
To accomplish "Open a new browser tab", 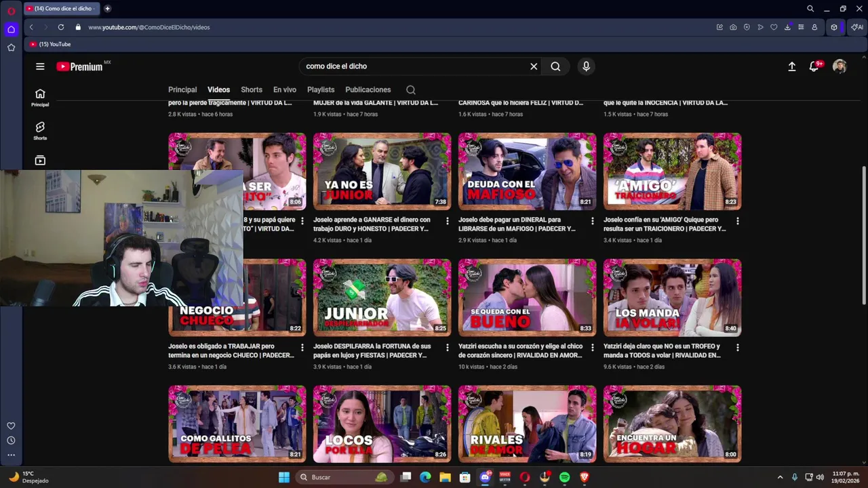I will tap(107, 9).
